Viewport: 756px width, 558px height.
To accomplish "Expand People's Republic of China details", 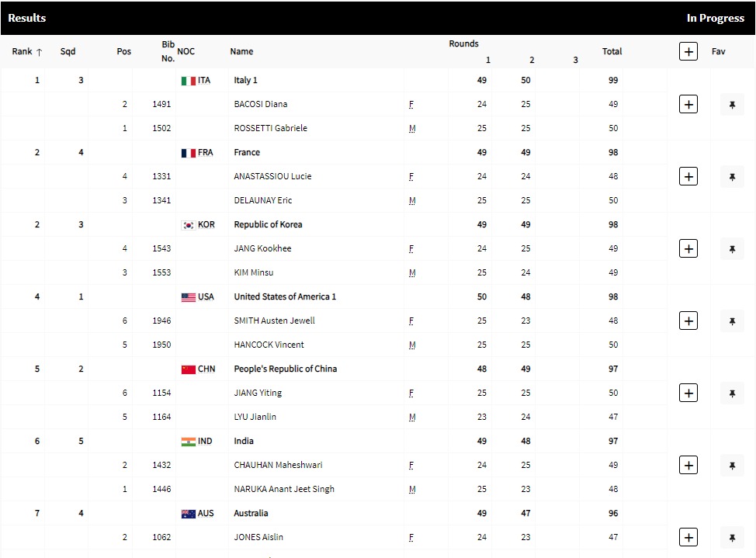I will tap(688, 393).
